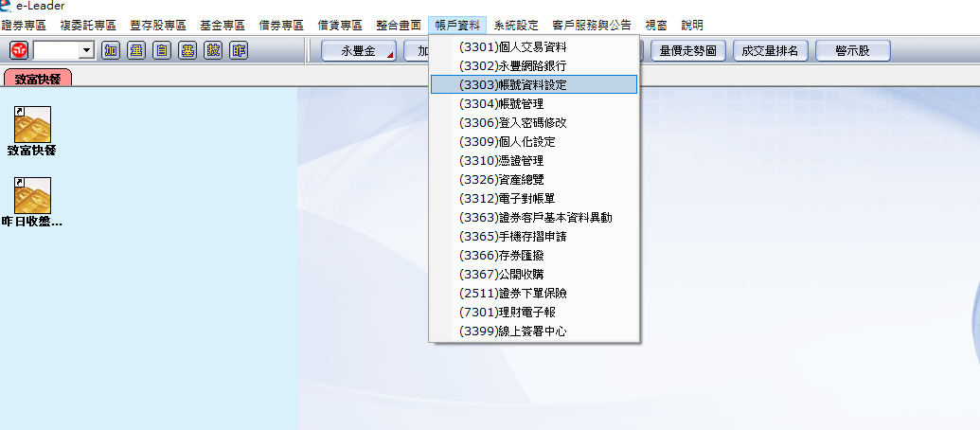Screen dimensions: 980x430
Task: Click the 加 toolbar icon button
Action: coord(111,50)
